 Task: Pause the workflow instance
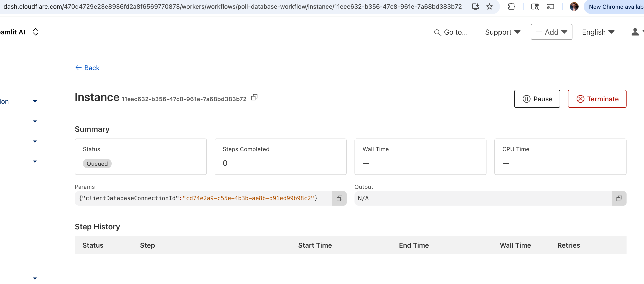[537, 99]
